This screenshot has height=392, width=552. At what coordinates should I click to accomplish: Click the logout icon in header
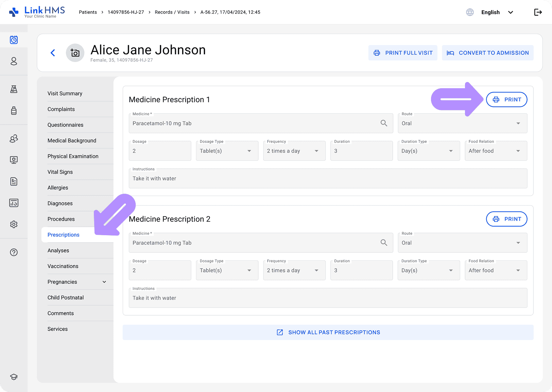[x=538, y=12]
